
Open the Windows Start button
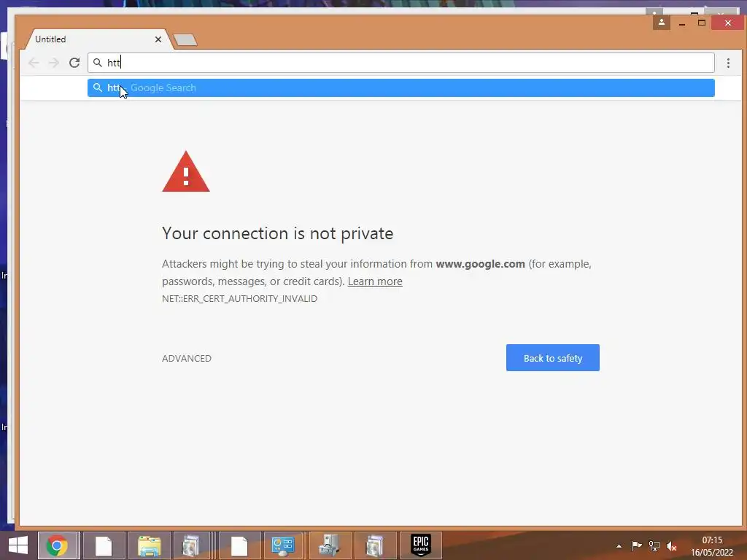pos(18,545)
